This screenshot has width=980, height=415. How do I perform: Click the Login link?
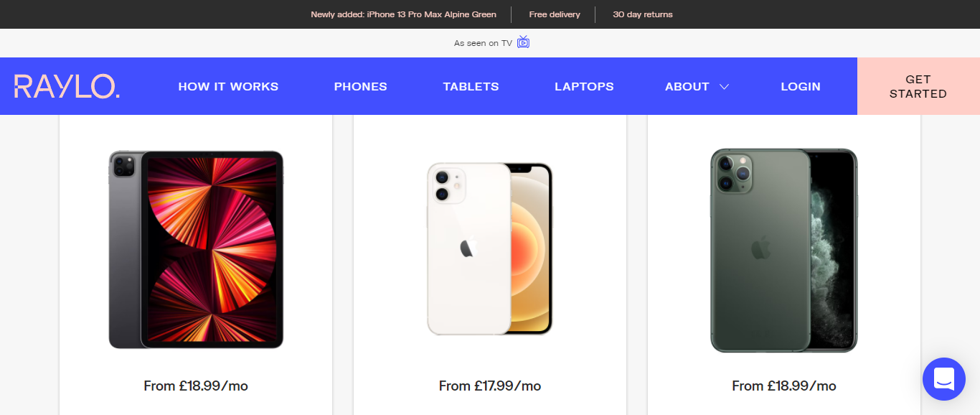(x=801, y=87)
